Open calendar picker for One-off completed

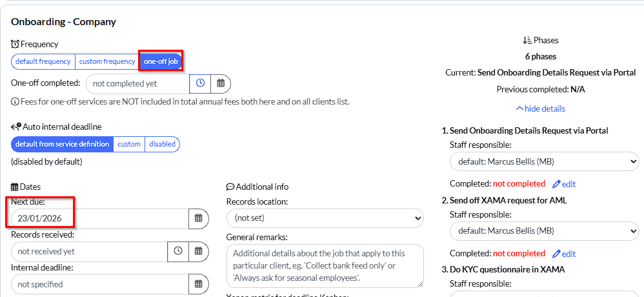221,83
